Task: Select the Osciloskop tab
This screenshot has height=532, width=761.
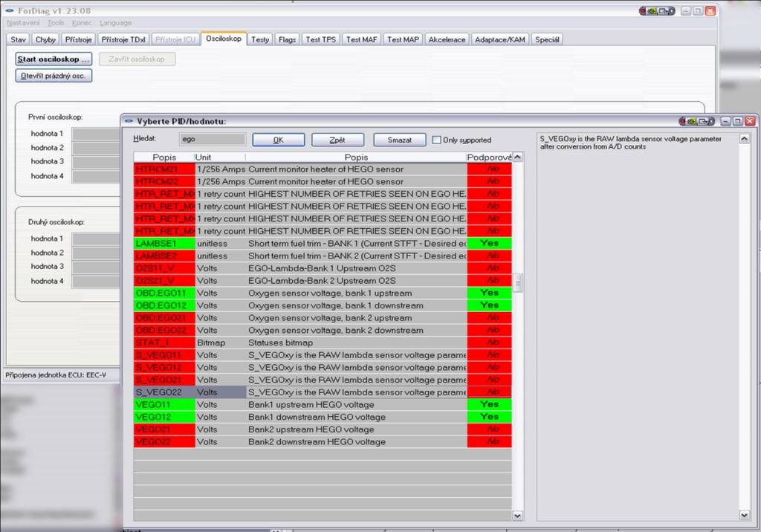Action: [x=223, y=39]
